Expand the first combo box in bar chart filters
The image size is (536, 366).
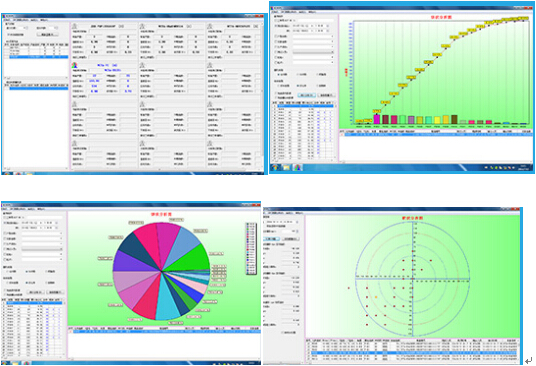pyautogui.click(x=313, y=37)
